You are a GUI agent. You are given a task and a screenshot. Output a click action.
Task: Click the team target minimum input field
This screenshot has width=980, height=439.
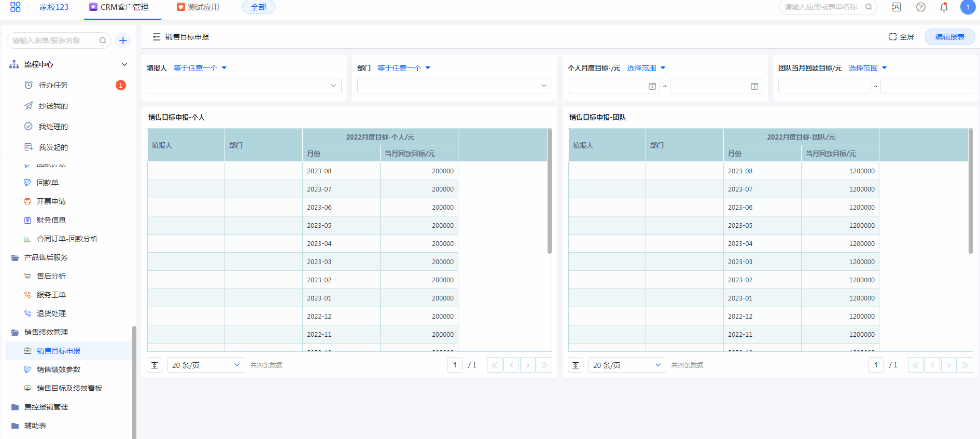pyautogui.click(x=824, y=86)
